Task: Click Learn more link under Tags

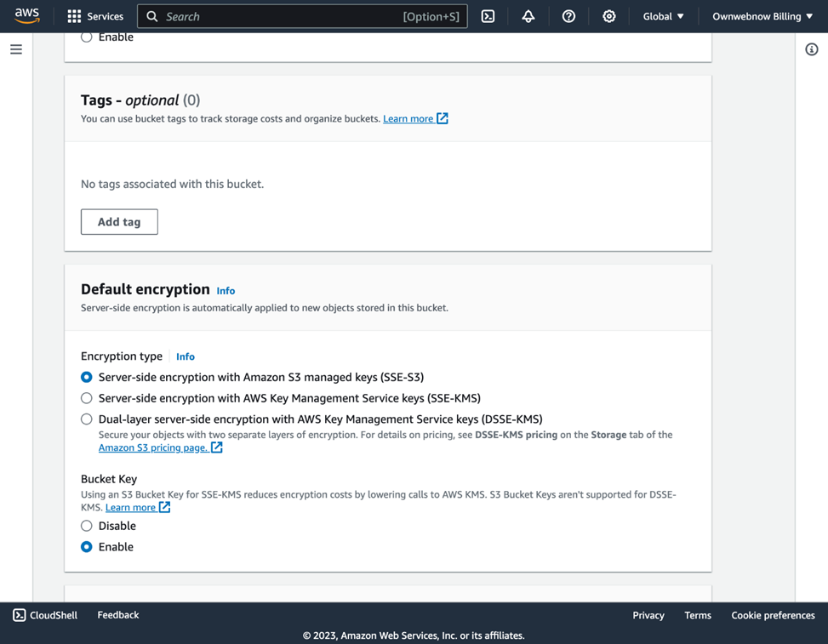Action: 408,118
